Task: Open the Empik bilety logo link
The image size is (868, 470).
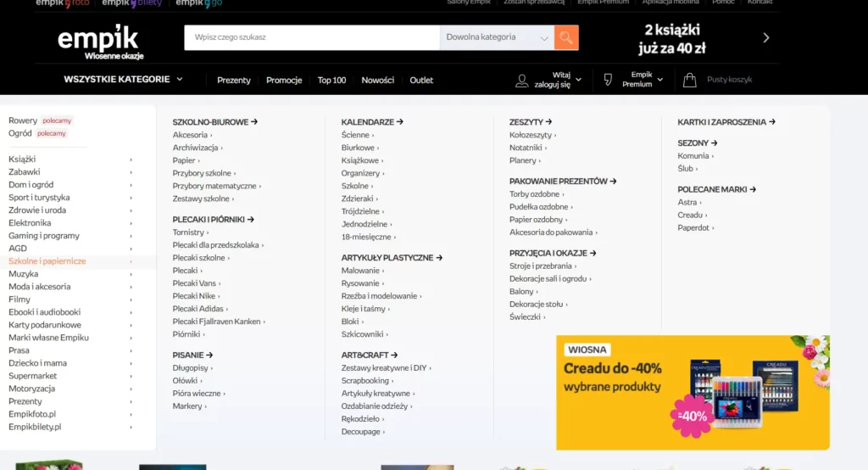Action: tap(131, 3)
